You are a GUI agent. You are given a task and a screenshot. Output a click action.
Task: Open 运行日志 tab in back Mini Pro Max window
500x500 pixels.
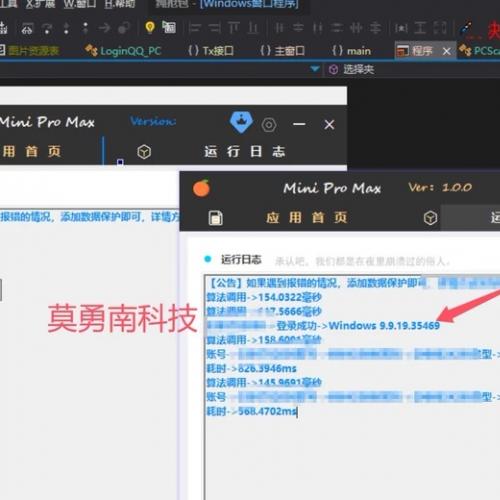245,152
